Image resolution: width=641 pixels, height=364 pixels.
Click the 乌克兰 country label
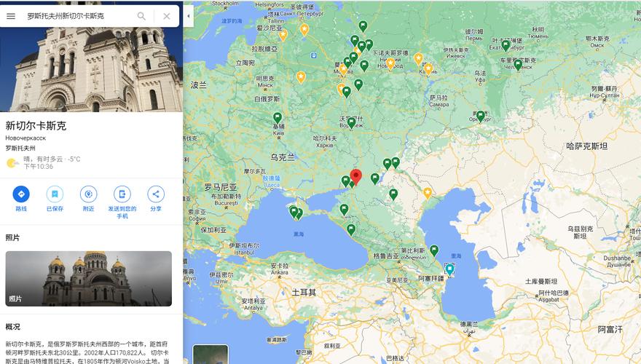[283, 157]
